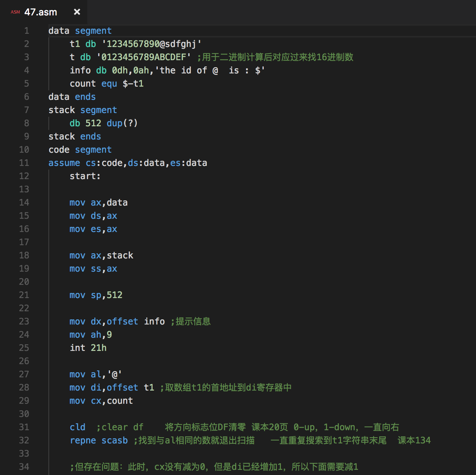Click the t1 db string definition on line 2

(x=136, y=44)
